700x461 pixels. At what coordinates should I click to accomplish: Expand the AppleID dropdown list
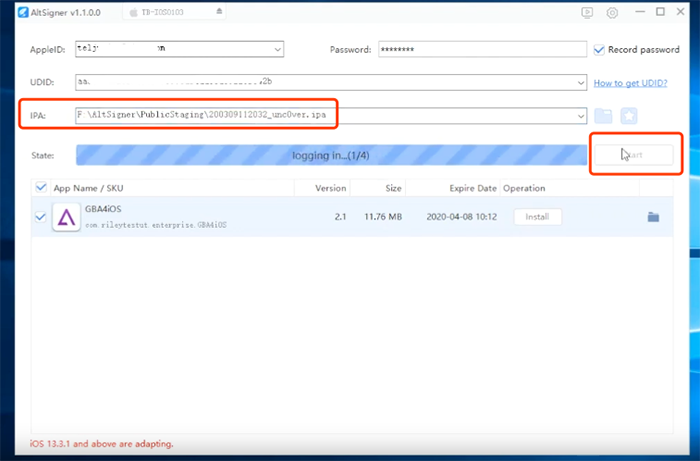click(277, 49)
